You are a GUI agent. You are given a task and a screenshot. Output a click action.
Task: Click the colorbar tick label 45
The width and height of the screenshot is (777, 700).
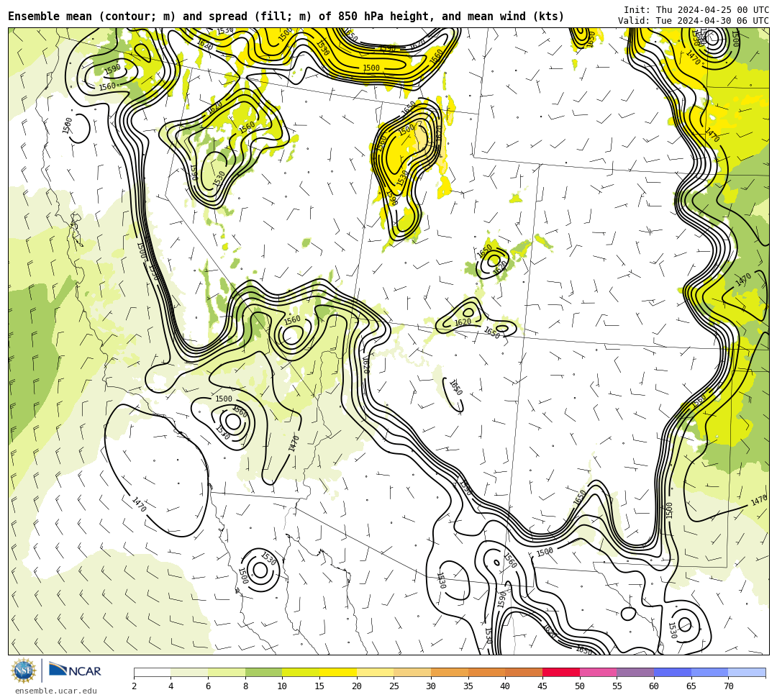tap(542, 686)
